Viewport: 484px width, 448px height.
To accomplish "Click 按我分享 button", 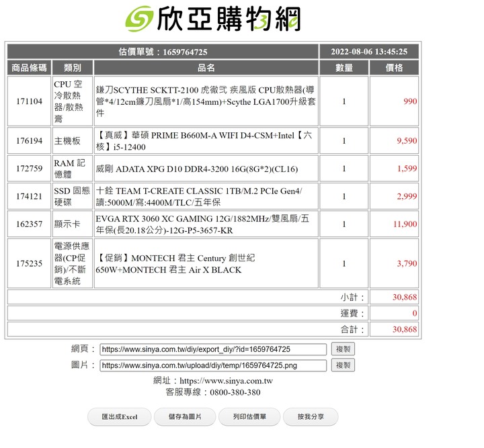I will click(311, 417).
